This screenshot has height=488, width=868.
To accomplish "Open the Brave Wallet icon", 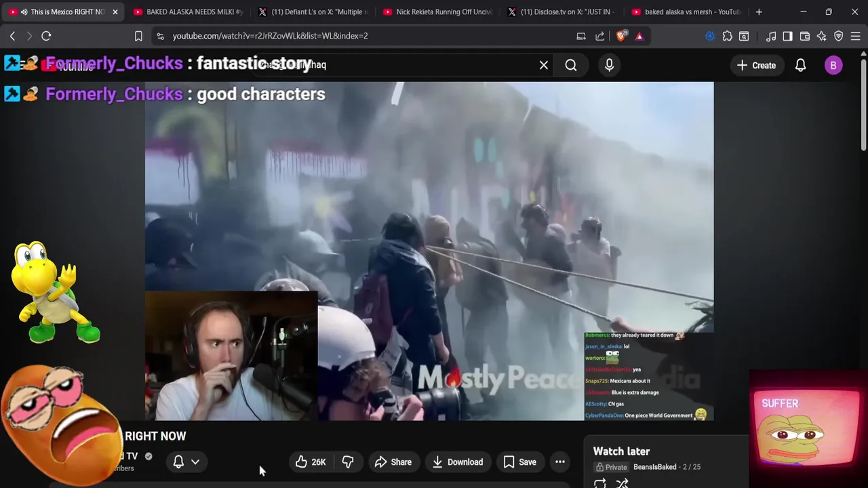I will (x=805, y=36).
